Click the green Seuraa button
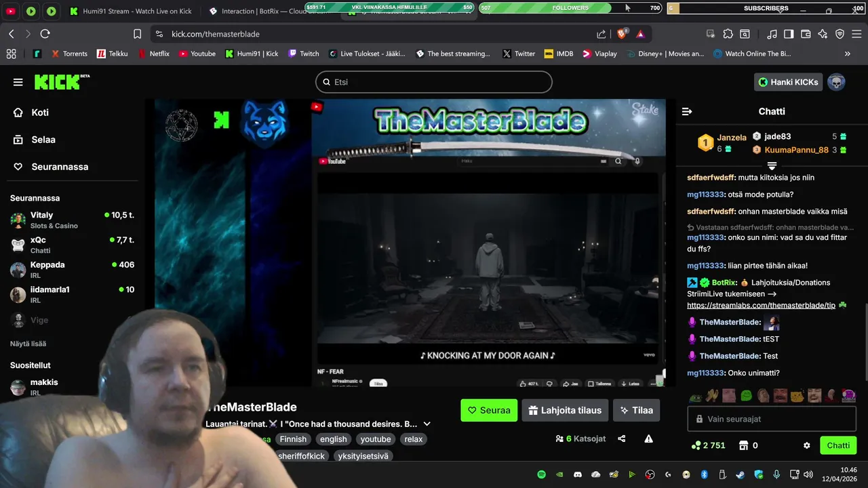 (x=489, y=410)
